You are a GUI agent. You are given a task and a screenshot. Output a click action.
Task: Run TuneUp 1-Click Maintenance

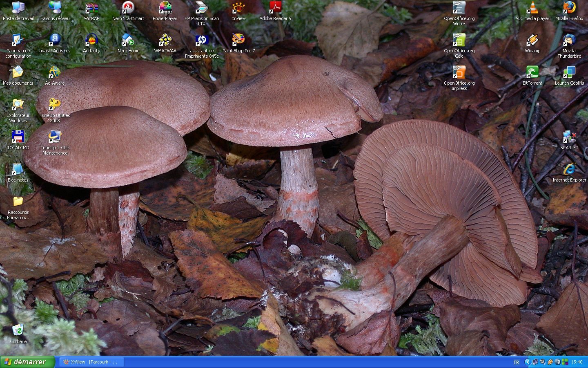[x=55, y=143]
